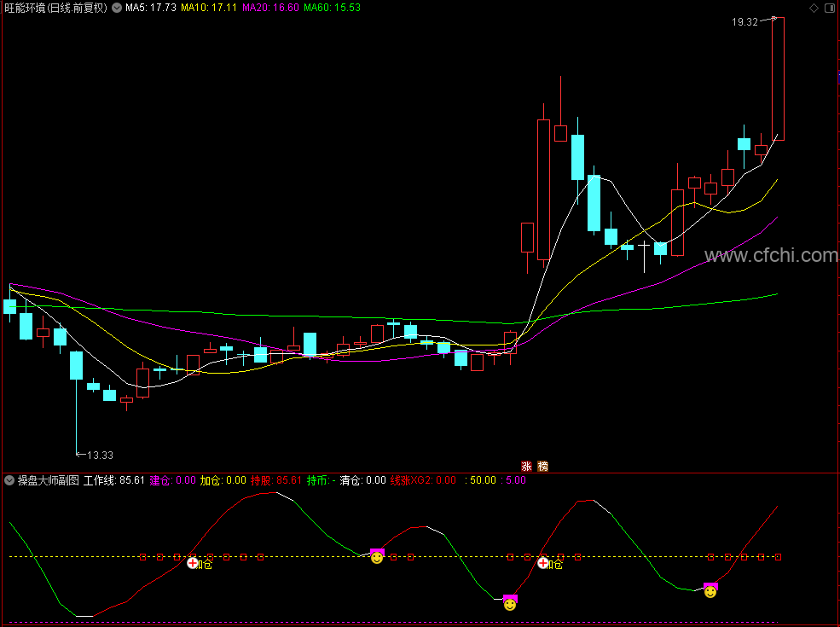Select the 操盘大师副图 indicator name
Image resolution: width=840 pixels, height=627 pixels.
tap(49, 480)
